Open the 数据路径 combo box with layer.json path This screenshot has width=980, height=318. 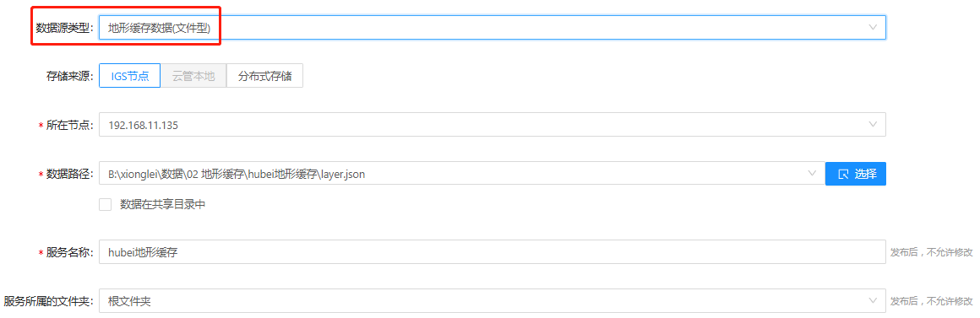(x=462, y=174)
